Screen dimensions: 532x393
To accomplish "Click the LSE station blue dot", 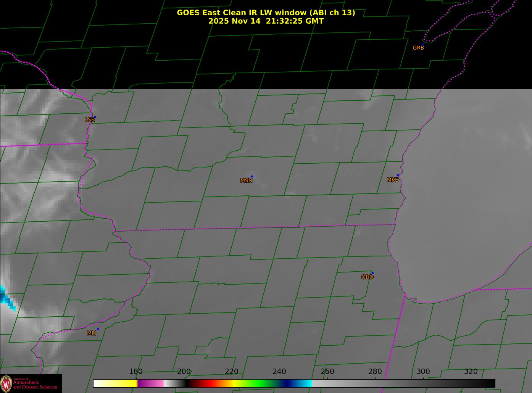I will (x=95, y=117).
